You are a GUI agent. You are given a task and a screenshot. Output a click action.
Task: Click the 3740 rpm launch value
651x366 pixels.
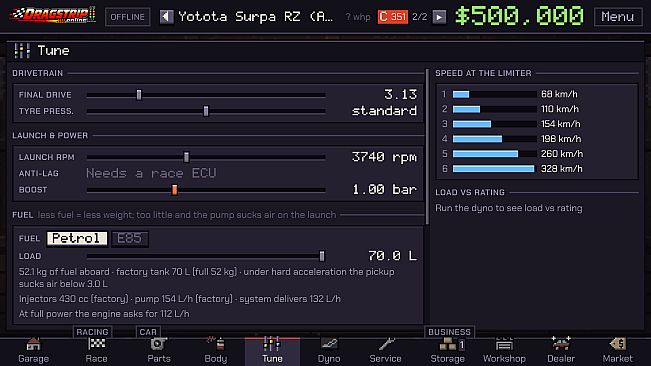(x=384, y=157)
